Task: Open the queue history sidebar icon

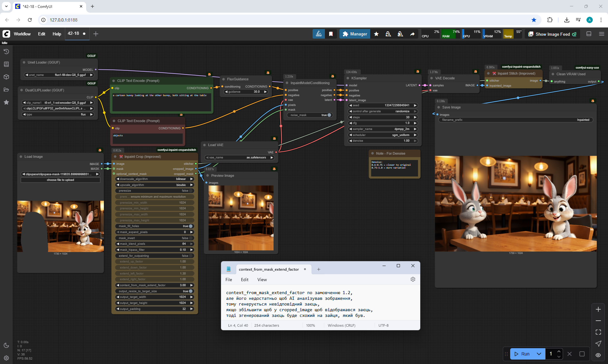Action: coord(6,52)
